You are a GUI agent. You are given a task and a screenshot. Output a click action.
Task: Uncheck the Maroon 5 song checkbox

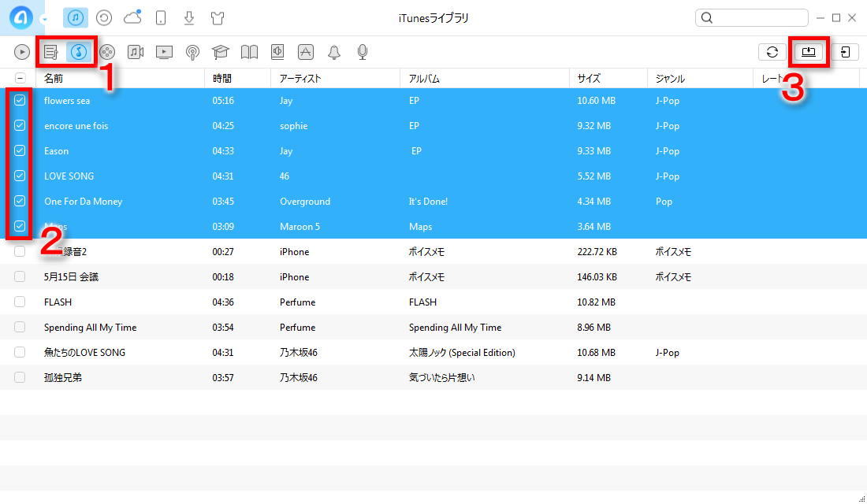pos(20,226)
